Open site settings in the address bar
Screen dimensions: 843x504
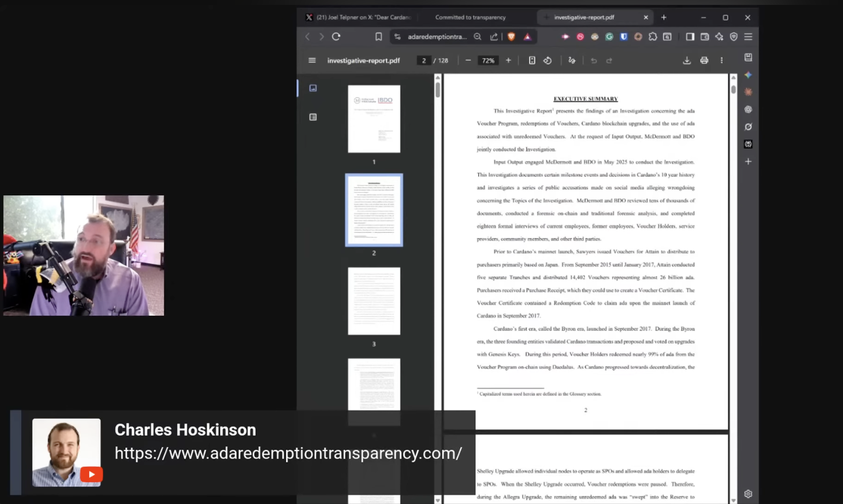tap(397, 37)
